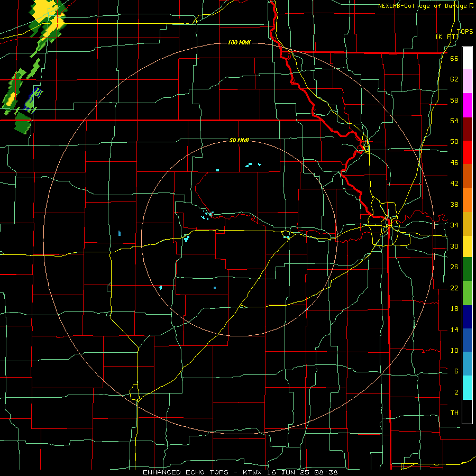Click the white swatch in the tops legend
476x476 pixels.
(467, 58)
